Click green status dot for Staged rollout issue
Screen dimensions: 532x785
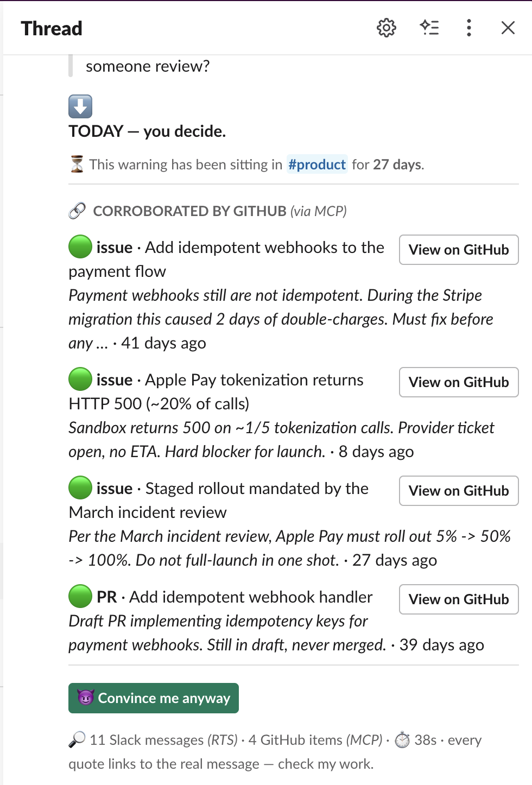click(80, 488)
